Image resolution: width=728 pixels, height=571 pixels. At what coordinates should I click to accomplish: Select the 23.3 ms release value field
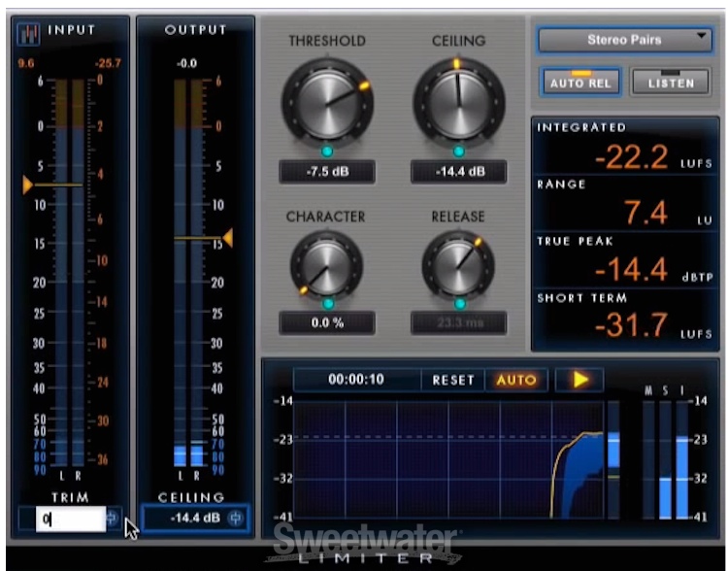(459, 323)
